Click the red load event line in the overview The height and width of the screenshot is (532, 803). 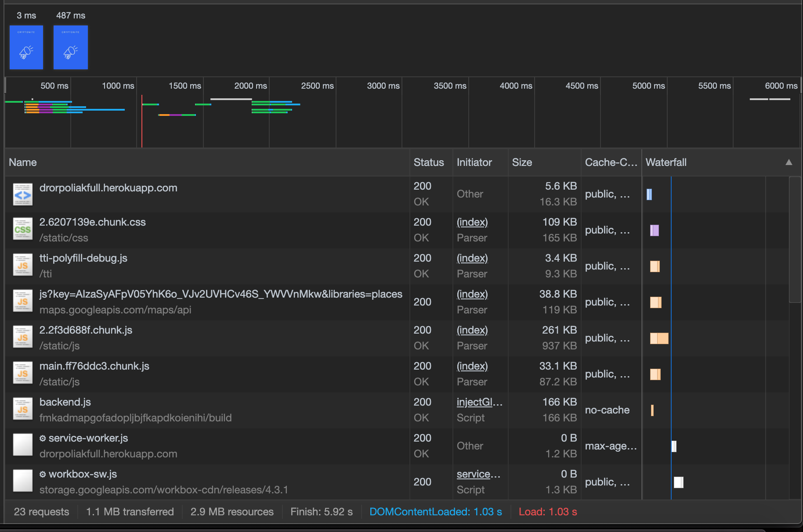click(142, 121)
